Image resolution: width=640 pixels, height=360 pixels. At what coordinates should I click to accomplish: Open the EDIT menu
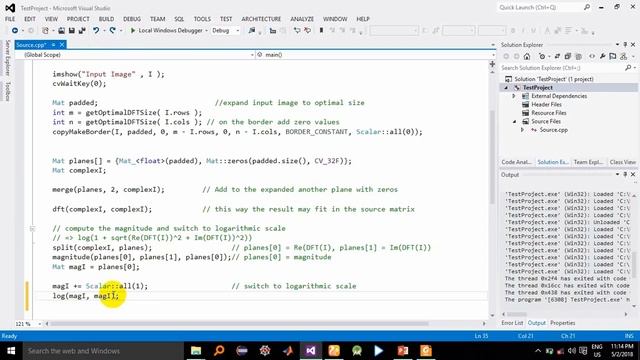30,19
